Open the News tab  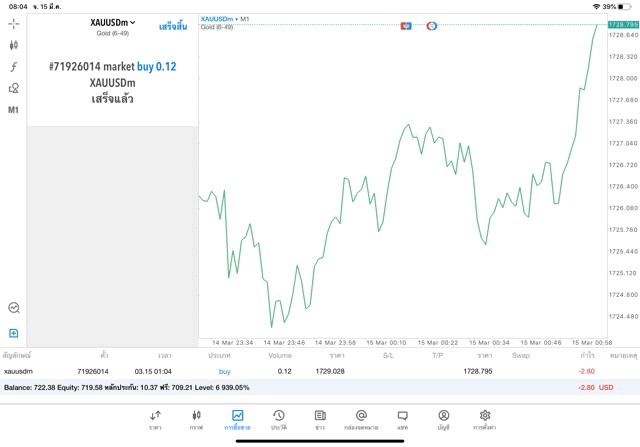[x=320, y=420]
